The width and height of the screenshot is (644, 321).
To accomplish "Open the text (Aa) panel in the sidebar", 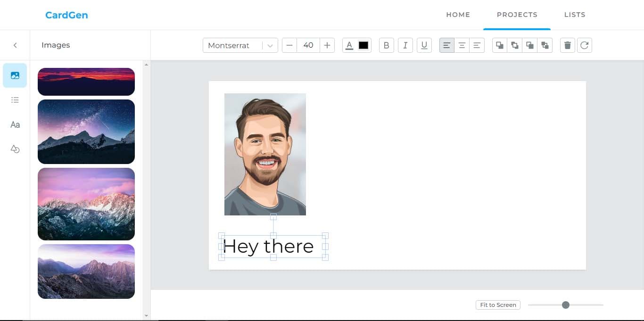I will (x=15, y=125).
